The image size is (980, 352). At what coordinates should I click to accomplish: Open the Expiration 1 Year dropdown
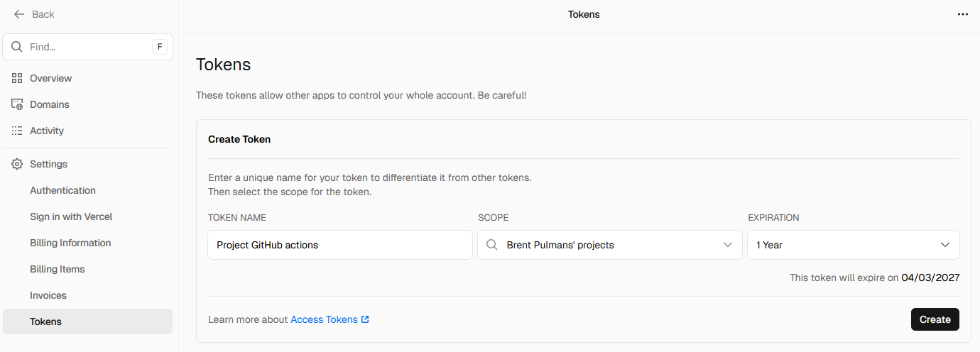pos(853,245)
